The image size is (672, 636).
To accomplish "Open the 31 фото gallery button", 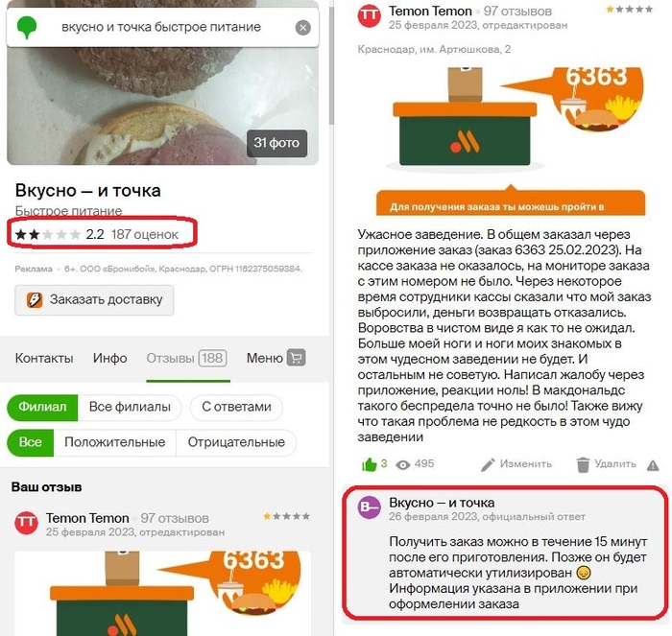I will point(276,143).
